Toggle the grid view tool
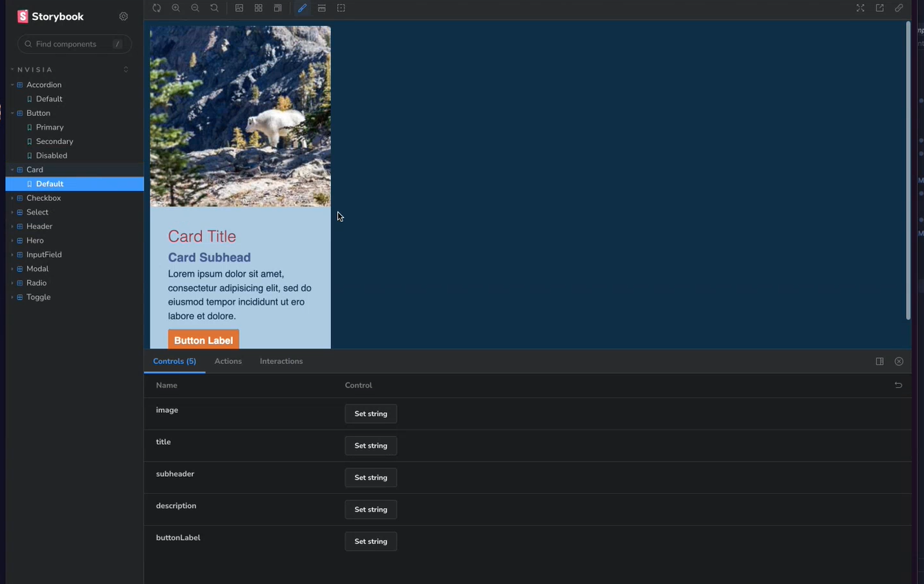This screenshot has width=924, height=584. coord(259,8)
